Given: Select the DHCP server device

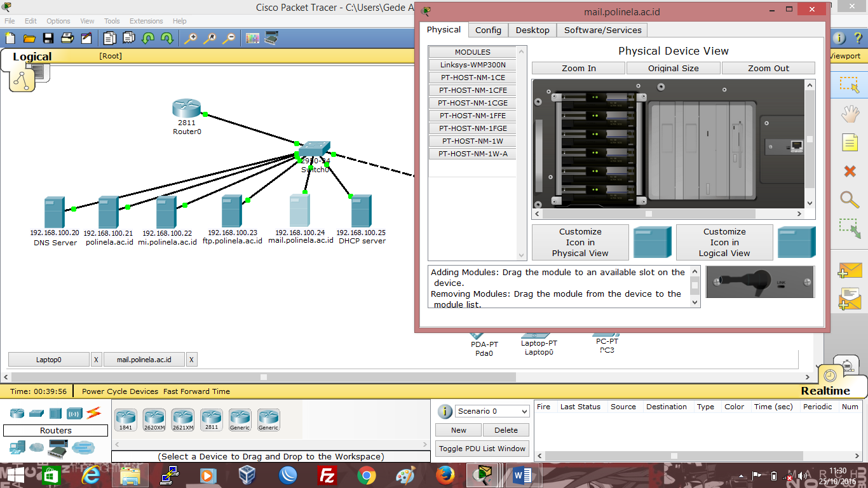Looking at the screenshot, I should click(362, 212).
